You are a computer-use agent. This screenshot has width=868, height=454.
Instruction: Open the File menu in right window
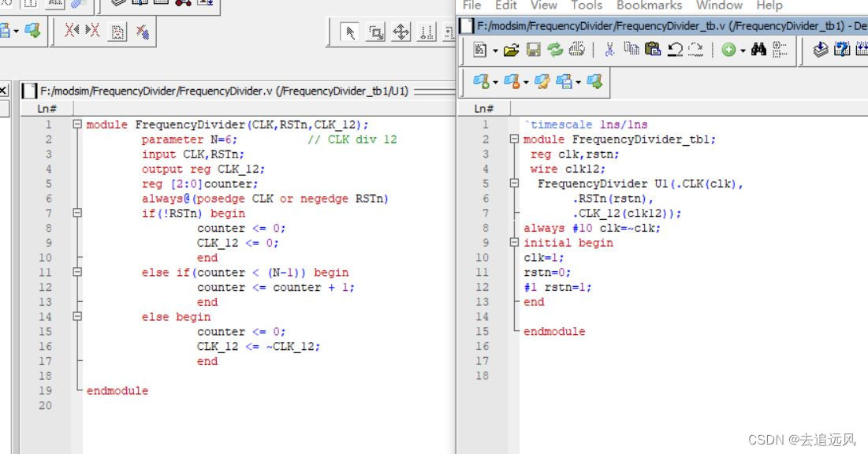(x=471, y=5)
